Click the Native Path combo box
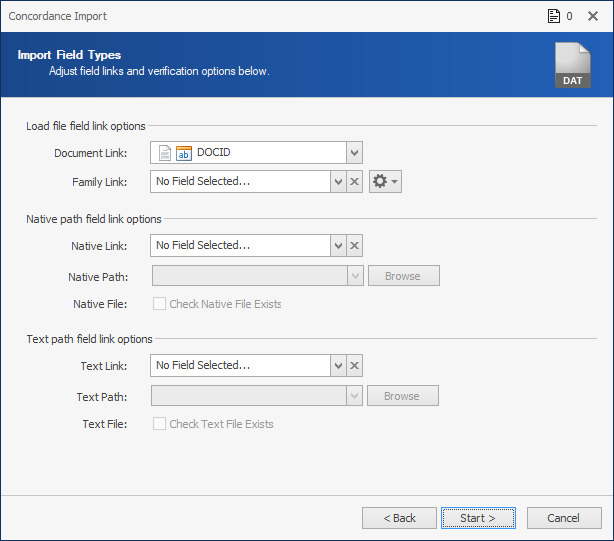The height and width of the screenshot is (541, 614). click(x=258, y=276)
